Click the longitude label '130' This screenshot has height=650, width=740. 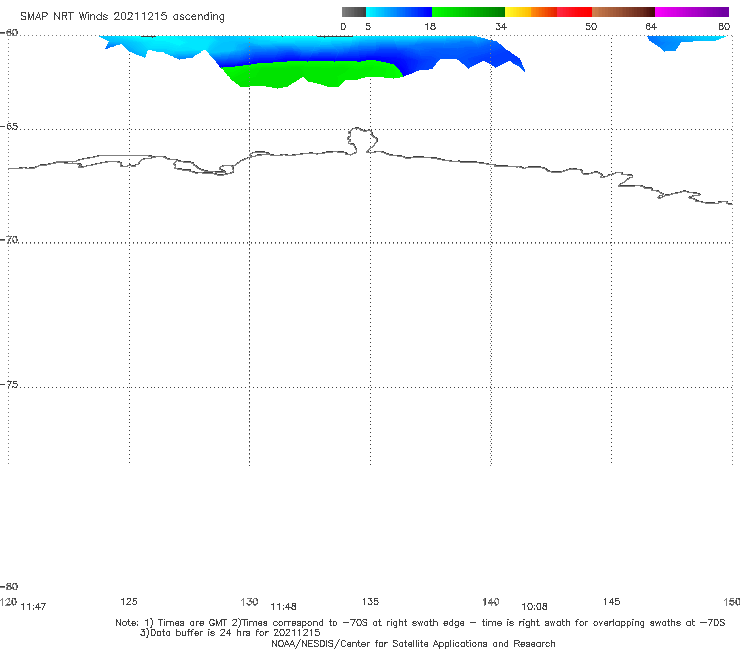(x=249, y=602)
